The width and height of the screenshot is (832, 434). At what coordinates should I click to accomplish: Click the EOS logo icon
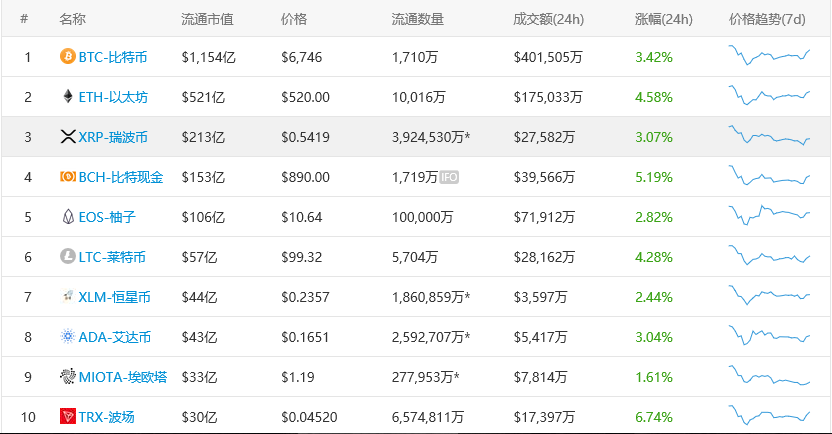click(x=68, y=216)
